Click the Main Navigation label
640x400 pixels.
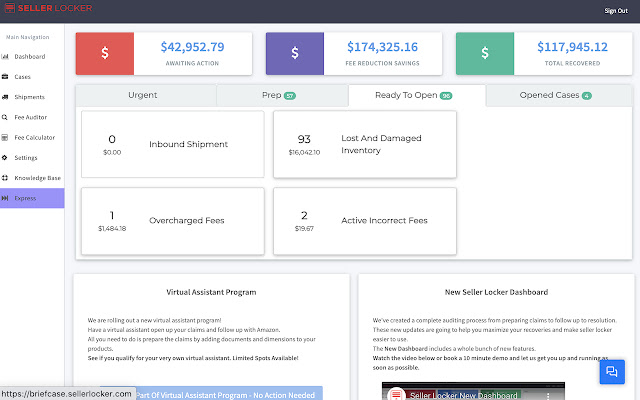point(27,37)
